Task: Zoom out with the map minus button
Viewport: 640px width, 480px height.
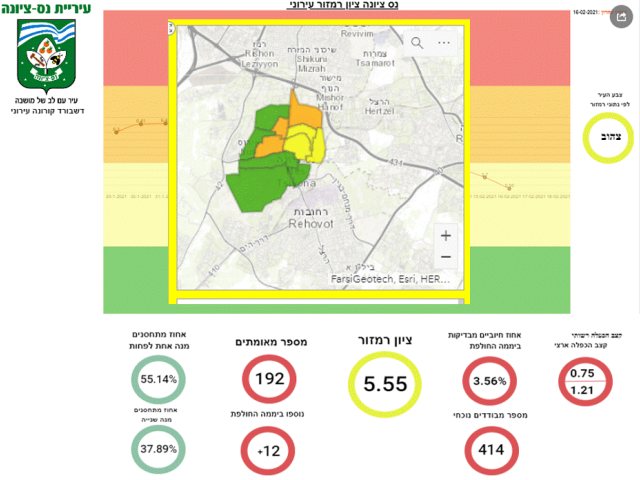Action: [x=446, y=257]
